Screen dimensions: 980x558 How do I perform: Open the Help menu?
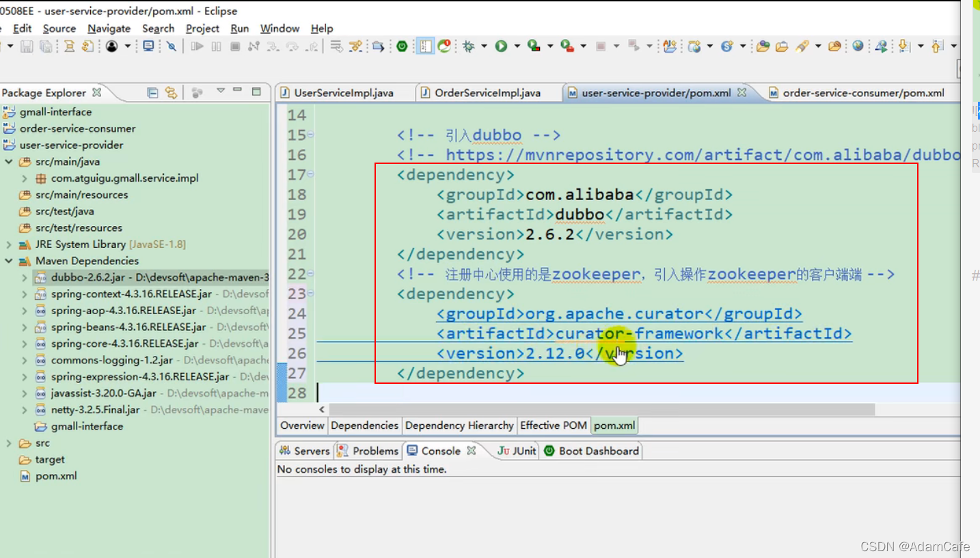click(x=322, y=28)
